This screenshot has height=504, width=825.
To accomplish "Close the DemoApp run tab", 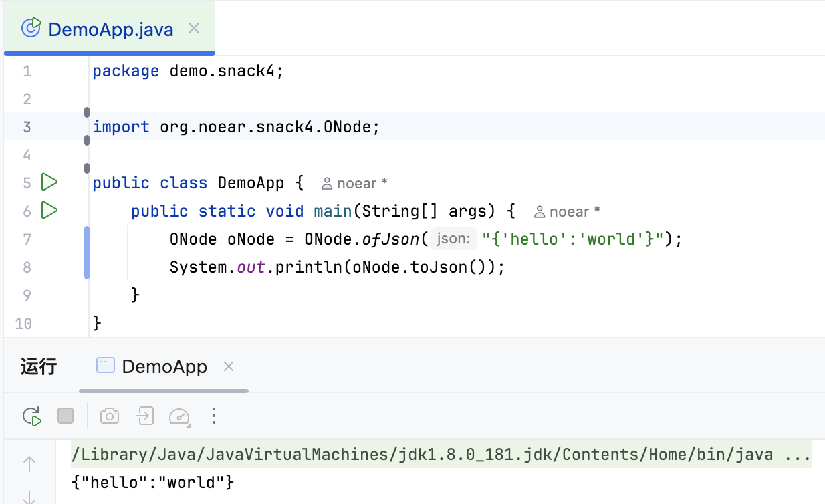I will pos(229,366).
